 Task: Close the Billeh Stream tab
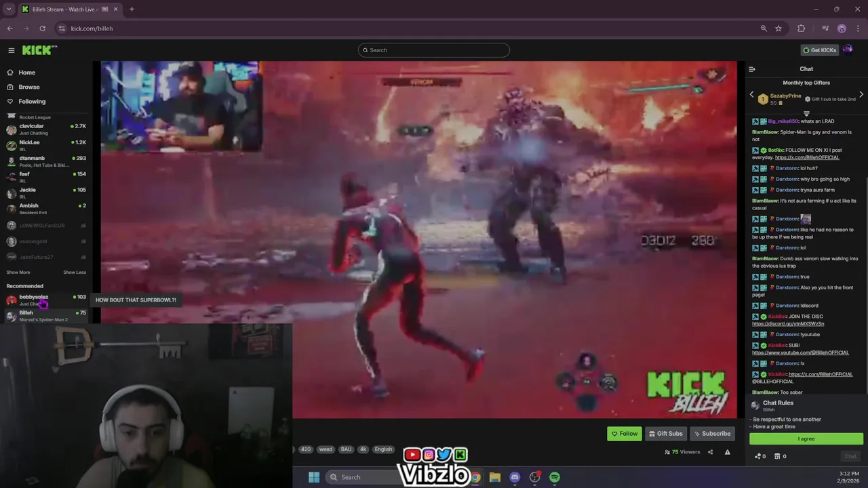click(x=115, y=9)
